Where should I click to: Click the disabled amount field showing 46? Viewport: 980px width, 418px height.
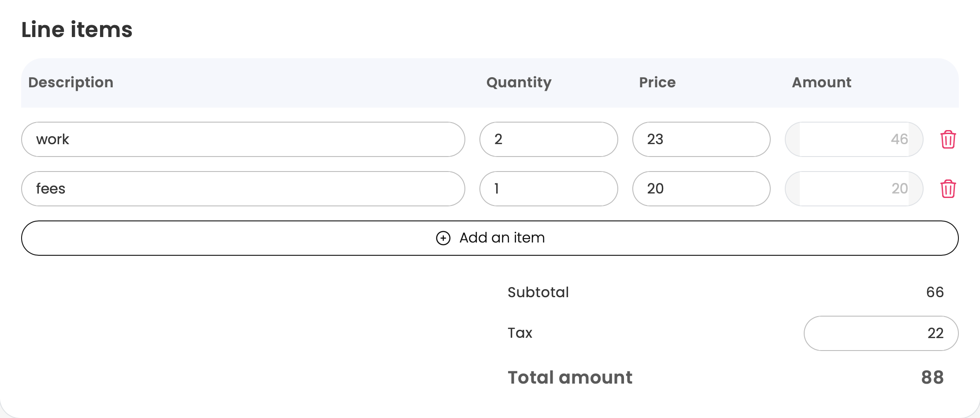(x=854, y=139)
